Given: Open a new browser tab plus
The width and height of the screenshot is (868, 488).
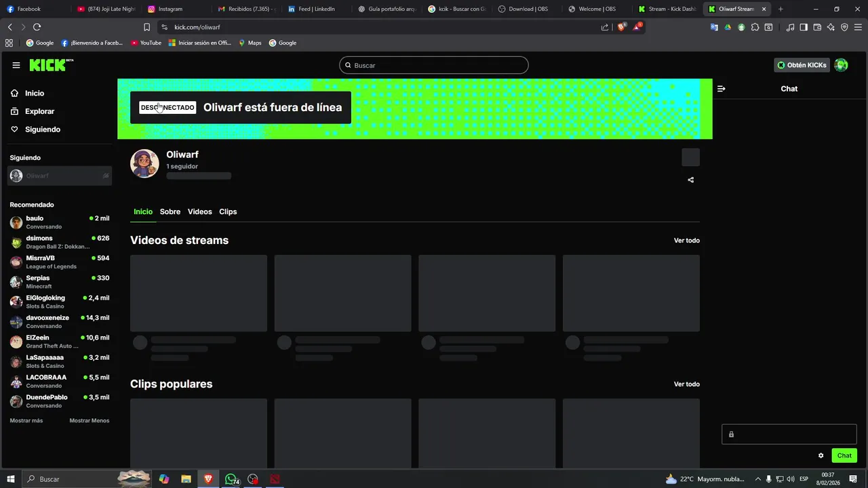Looking at the screenshot, I should [x=781, y=9].
